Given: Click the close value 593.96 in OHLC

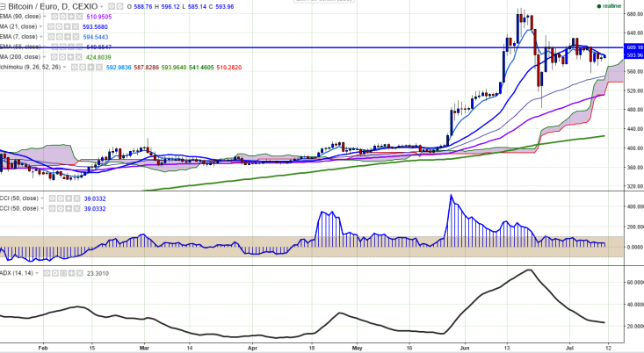Looking at the screenshot, I should 224,7.
